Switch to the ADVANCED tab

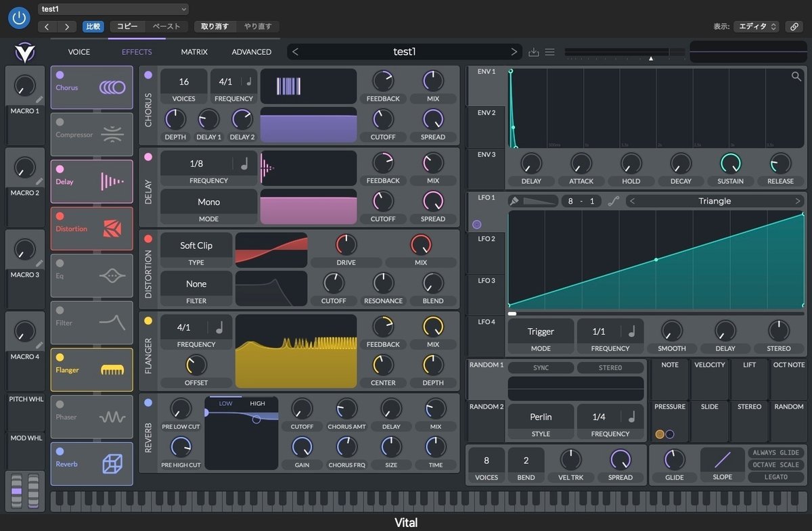click(x=251, y=51)
